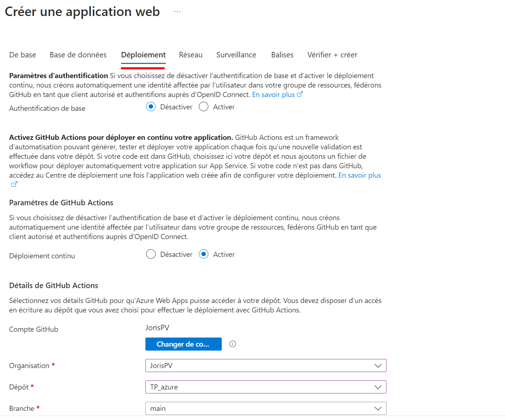Open the Branche dropdown

pyautogui.click(x=265, y=408)
